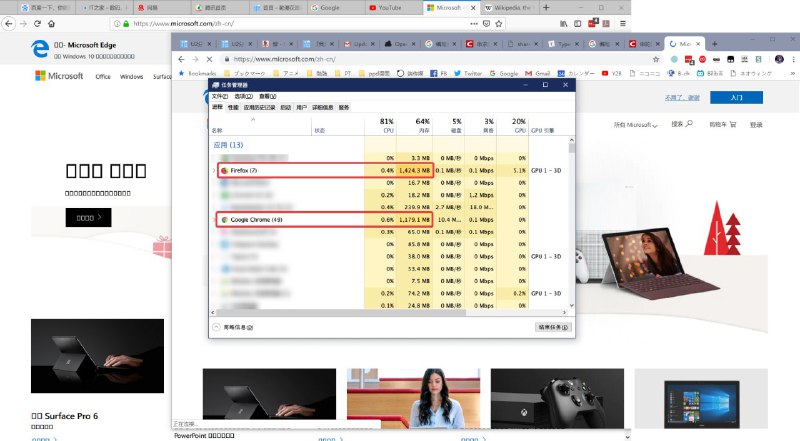800x441 pixels.
Task: Click Chrome memory value 1,179.1 MB
Action: 414,219
